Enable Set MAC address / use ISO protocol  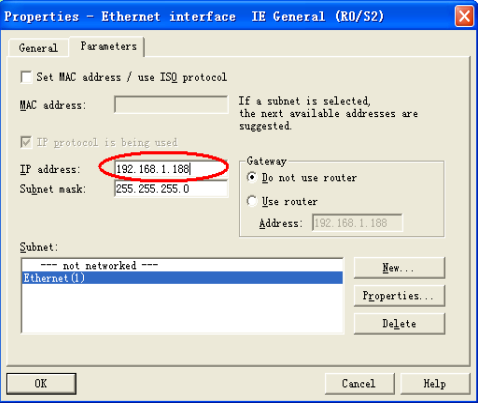point(26,77)
